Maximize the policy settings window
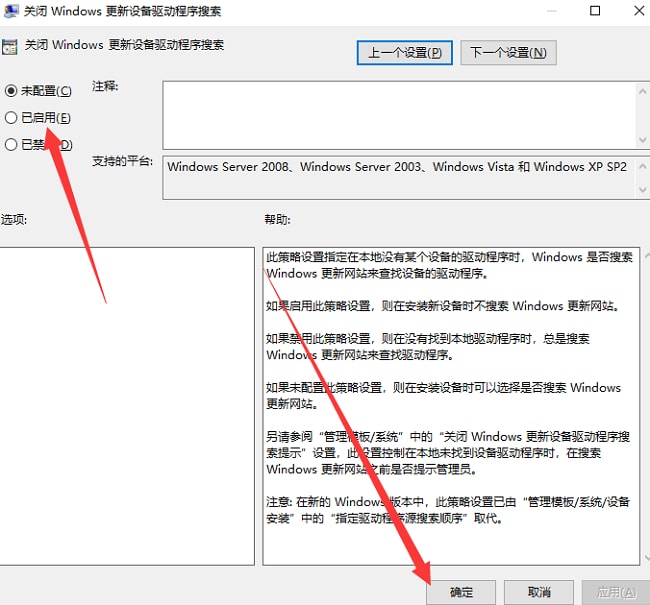Screen dimensions: 650x605 pyautogui.click(x=595, y=12)
